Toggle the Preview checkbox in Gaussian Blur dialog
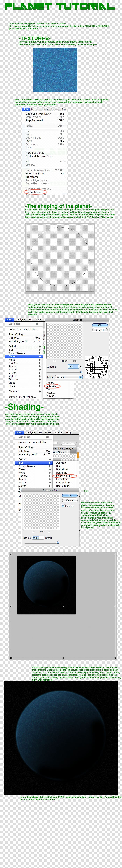The height and width of the screenshot is (868, 122). pos(63,505)
